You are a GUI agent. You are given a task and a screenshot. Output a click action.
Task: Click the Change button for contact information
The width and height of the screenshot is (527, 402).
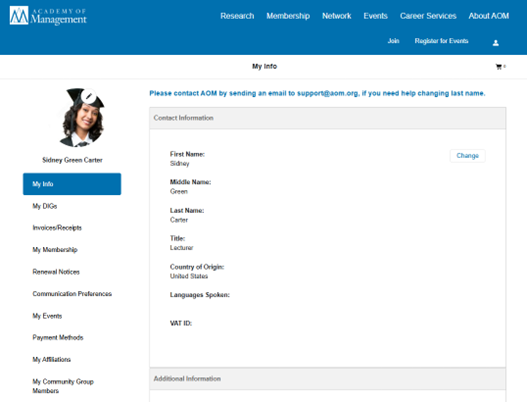468,156
